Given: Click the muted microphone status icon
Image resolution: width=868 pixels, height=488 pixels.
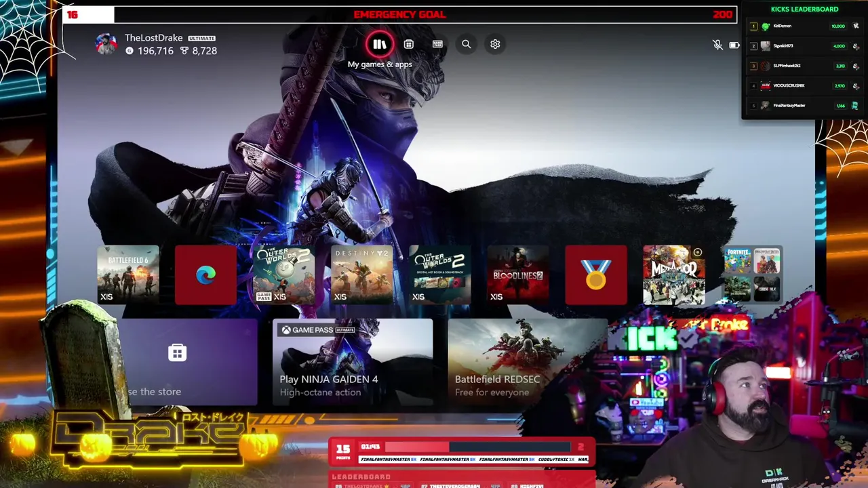Looking at the screenshot, I should pos(717,45).
